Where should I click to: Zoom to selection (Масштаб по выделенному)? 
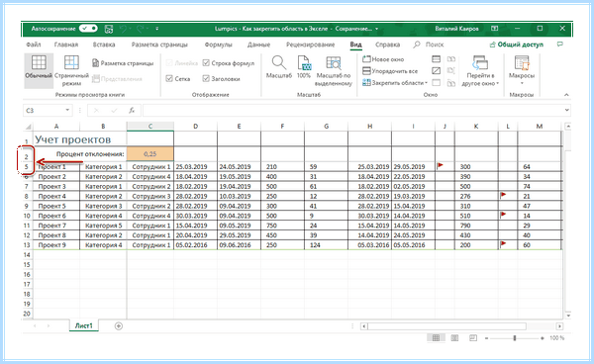(x=334, y=71)
